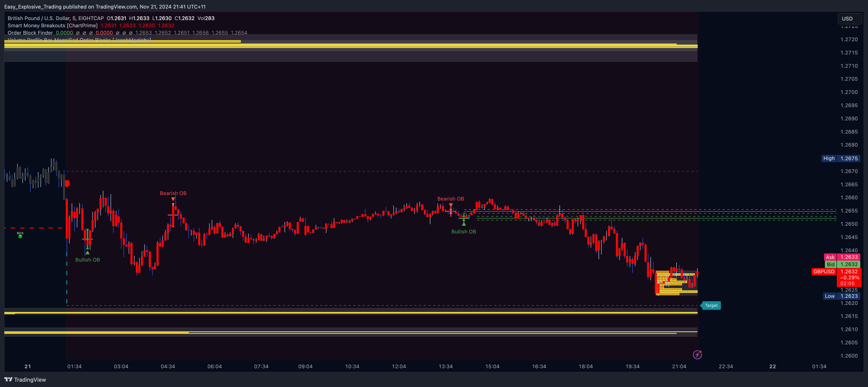Select the Order Block Finder indicator legend
Screen dimensions: 868x387
point(30,33)
